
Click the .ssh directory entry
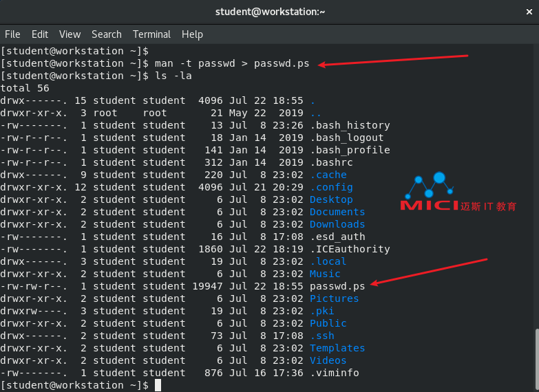point(321,336)
